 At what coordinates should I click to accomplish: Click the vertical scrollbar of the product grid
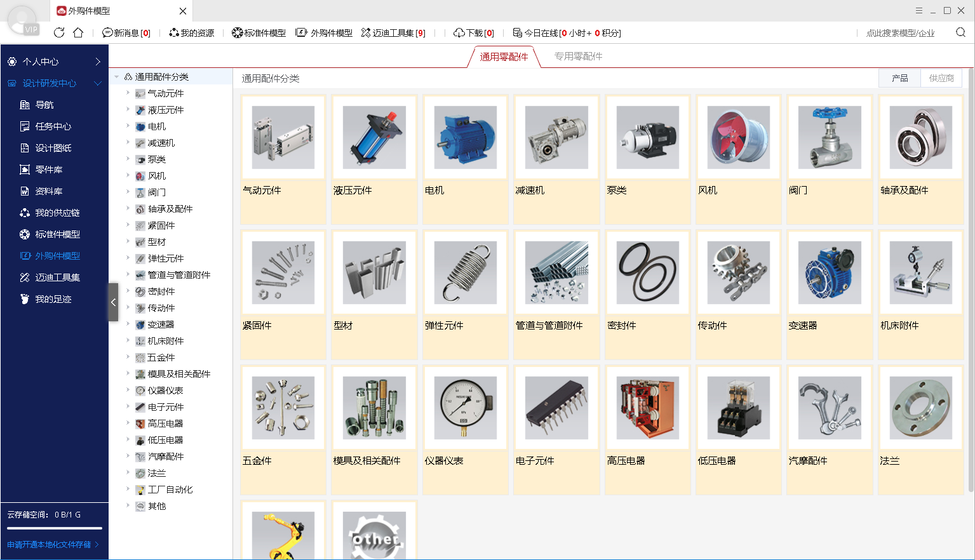coord(971,279)
